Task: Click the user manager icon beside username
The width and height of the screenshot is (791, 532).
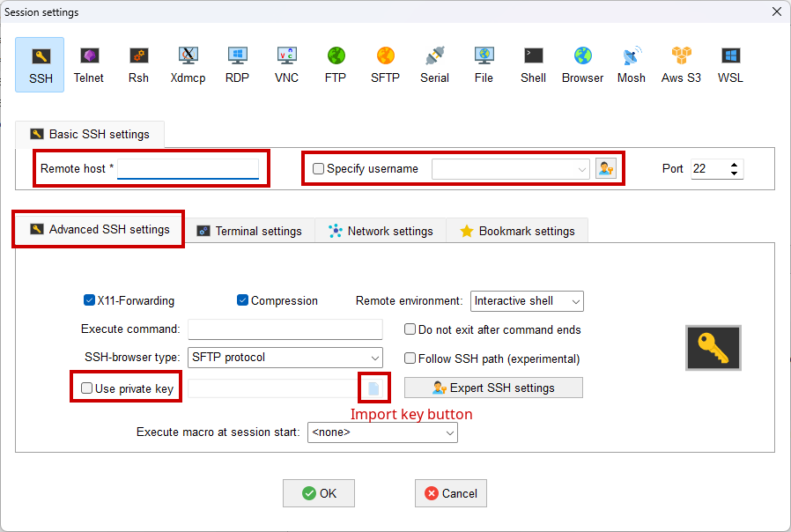Action: (x=605, y=168)
